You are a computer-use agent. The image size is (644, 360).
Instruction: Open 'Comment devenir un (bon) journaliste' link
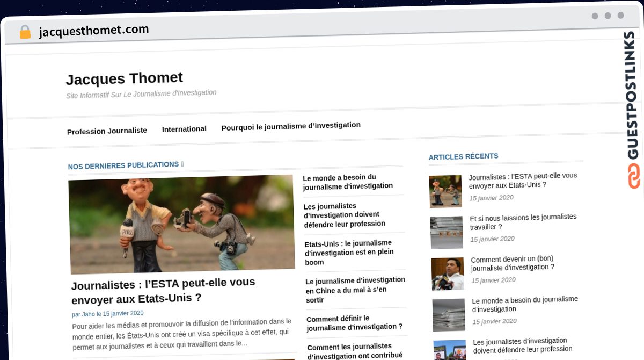click(513, 263)
